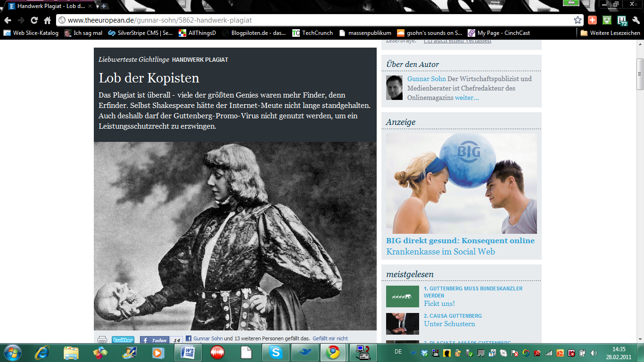Screen dimensions: 644x362
Task: Open the AllThingsD bookmark
Action: pyautogui.click(x=197, y=33)
